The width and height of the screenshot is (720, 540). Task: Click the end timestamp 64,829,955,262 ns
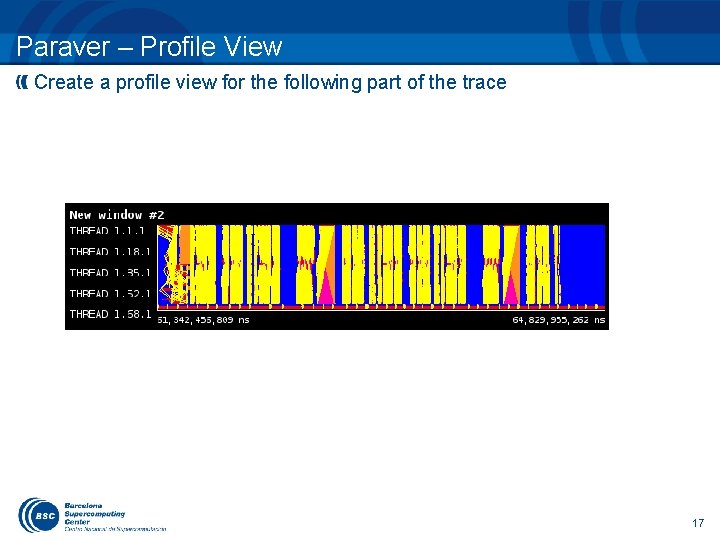pyautogui.click(x=559, y=320)
